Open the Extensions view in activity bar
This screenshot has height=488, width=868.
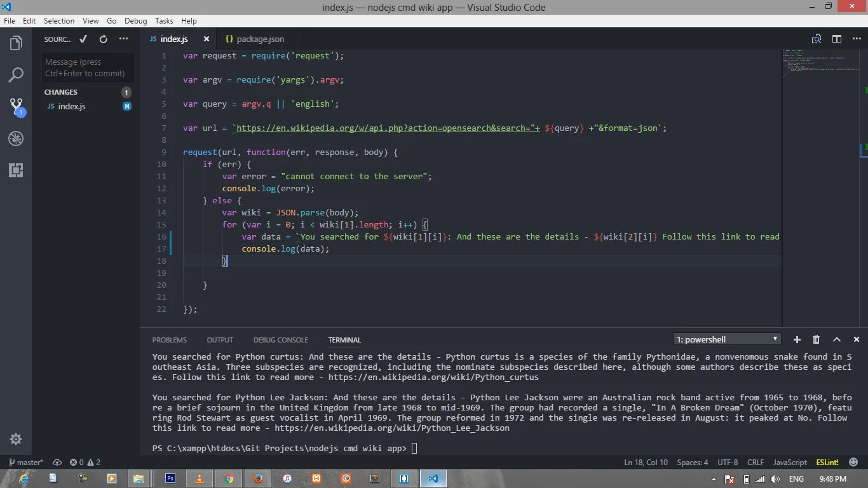(16, 170)
